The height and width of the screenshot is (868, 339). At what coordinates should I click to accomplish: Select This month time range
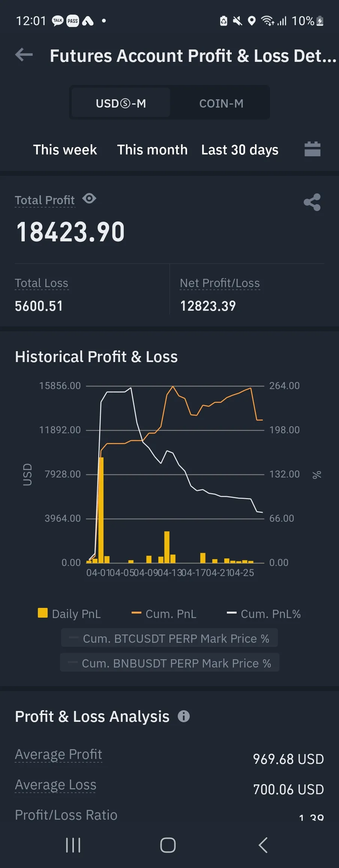click(x=152, y=150)
